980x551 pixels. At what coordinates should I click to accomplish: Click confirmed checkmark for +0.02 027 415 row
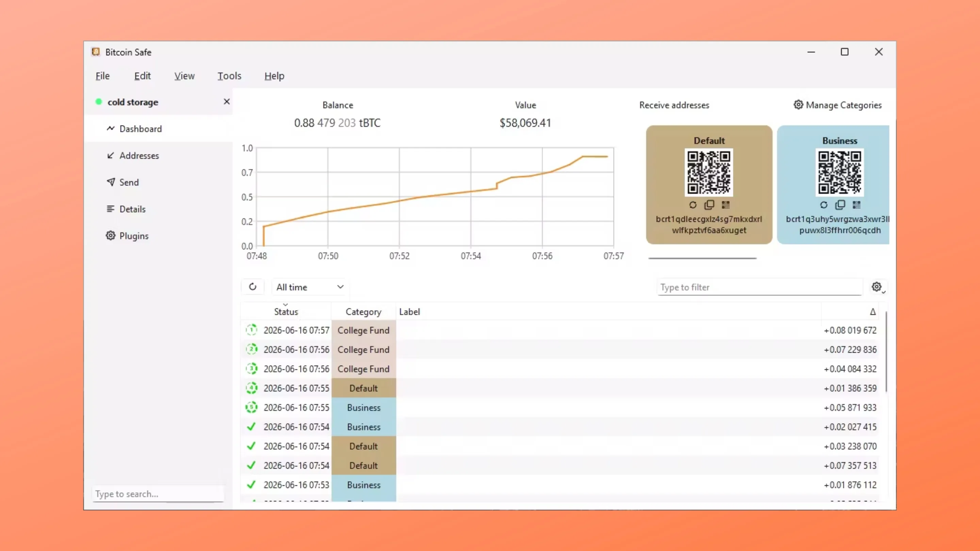[x=251, y=427]
